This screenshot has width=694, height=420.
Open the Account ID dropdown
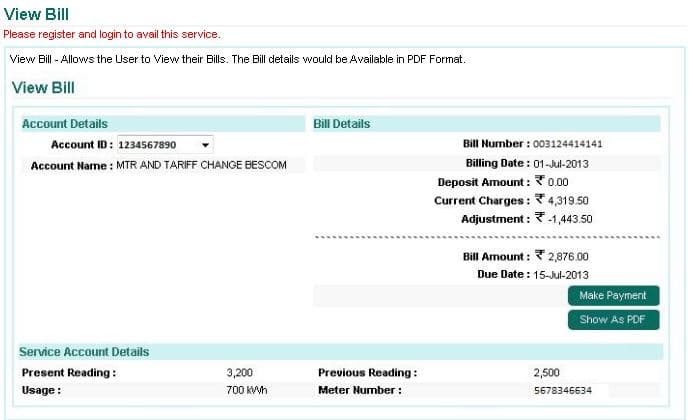[x=164, y=145]
